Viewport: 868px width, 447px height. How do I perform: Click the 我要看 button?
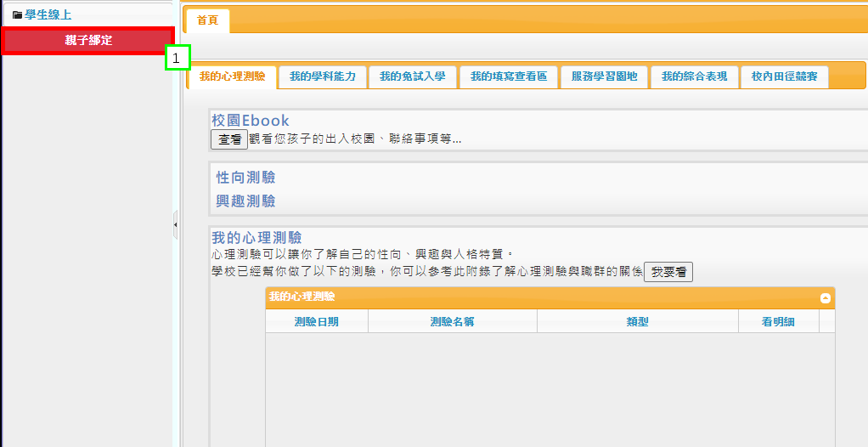click(668, 272)
